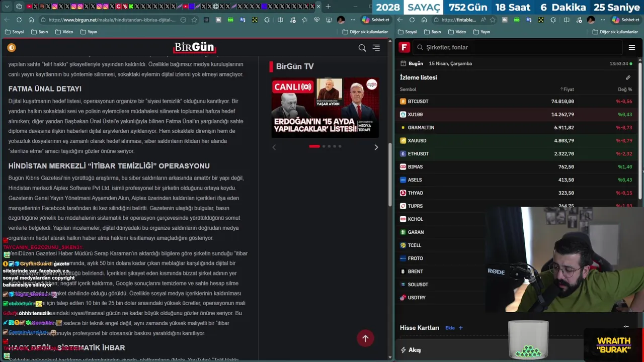Image resolution: width=644 pixels, height=362 pixels.
Task: Open the three-dots menu in Fintables window
Action: [x=603, y=20]
